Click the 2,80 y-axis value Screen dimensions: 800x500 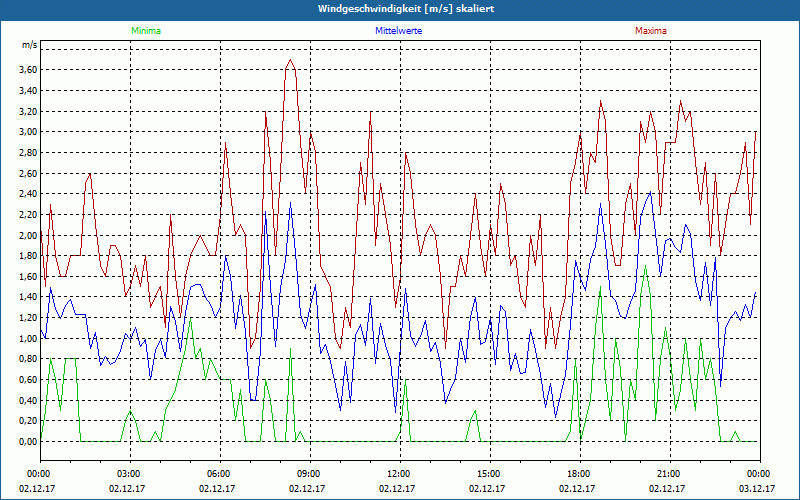(x=28, y=153)
